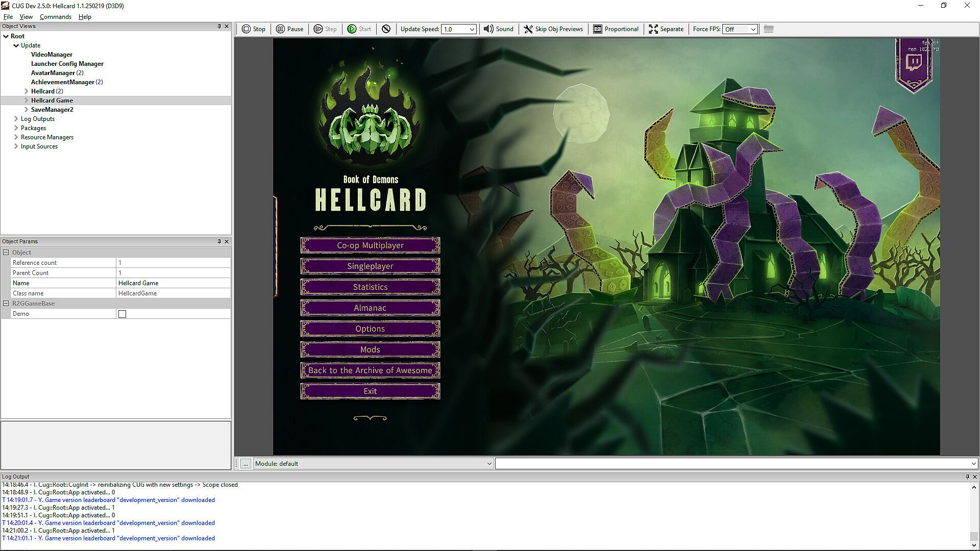Expand the Log Outputs tree node

click(16, 119)
